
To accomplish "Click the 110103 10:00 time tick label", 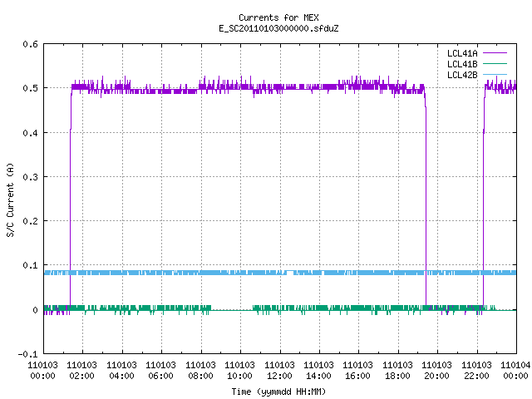I will coord(240,371).
